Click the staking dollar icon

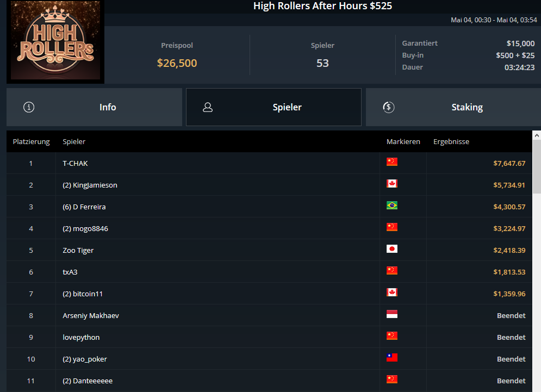pyautogui.click(x=389, y=107)
